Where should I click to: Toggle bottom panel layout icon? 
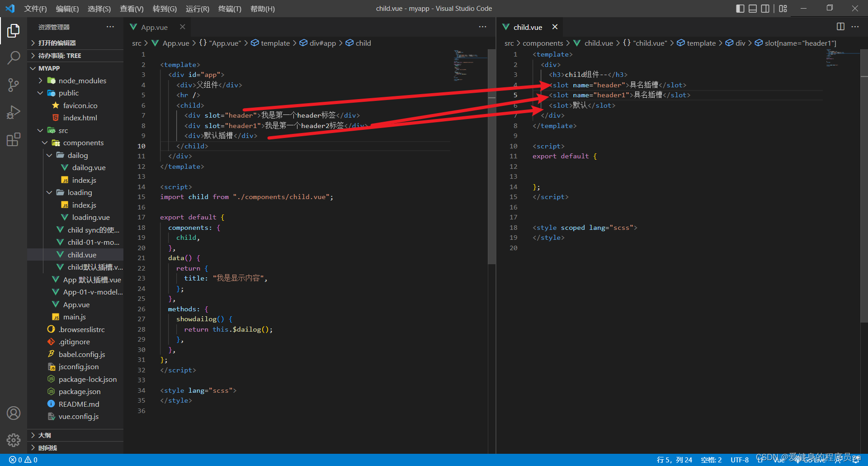click(753, 9)
